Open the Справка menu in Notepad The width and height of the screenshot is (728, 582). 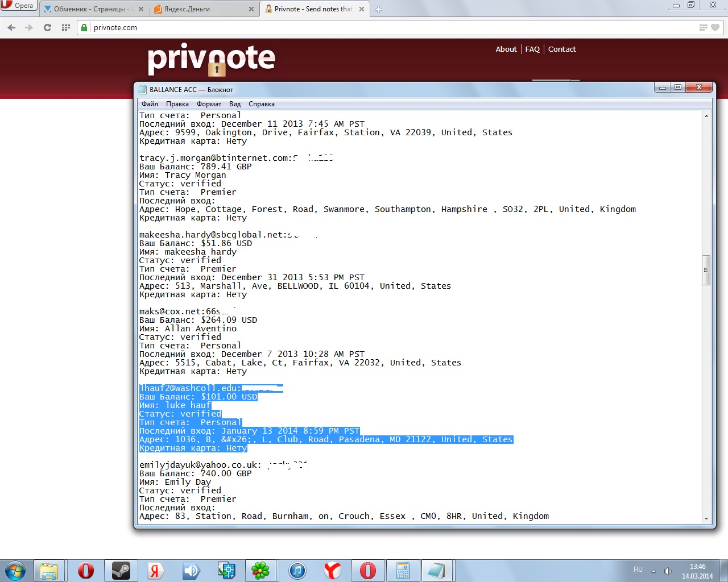tap(262, 104)
